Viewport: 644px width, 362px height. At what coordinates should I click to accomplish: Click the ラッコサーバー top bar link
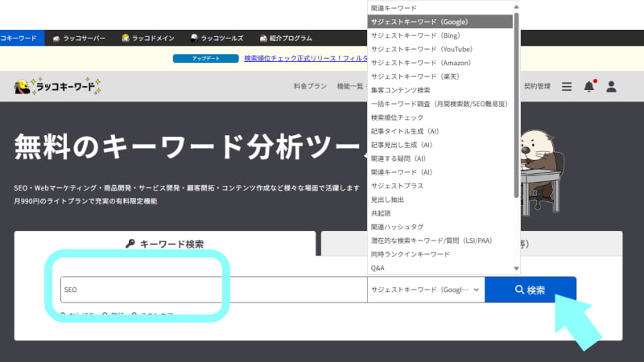click(79, 38)
